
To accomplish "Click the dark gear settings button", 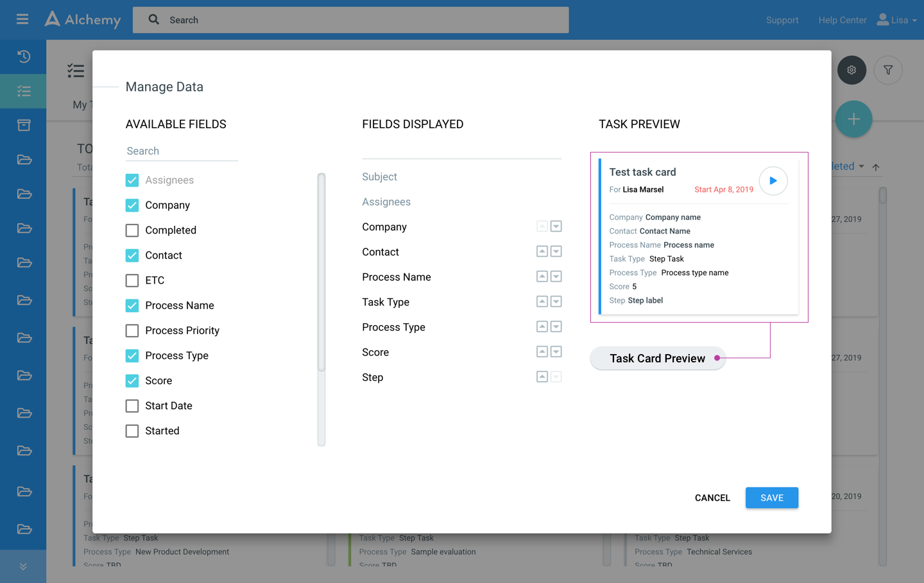I will [x=851, y=70].
